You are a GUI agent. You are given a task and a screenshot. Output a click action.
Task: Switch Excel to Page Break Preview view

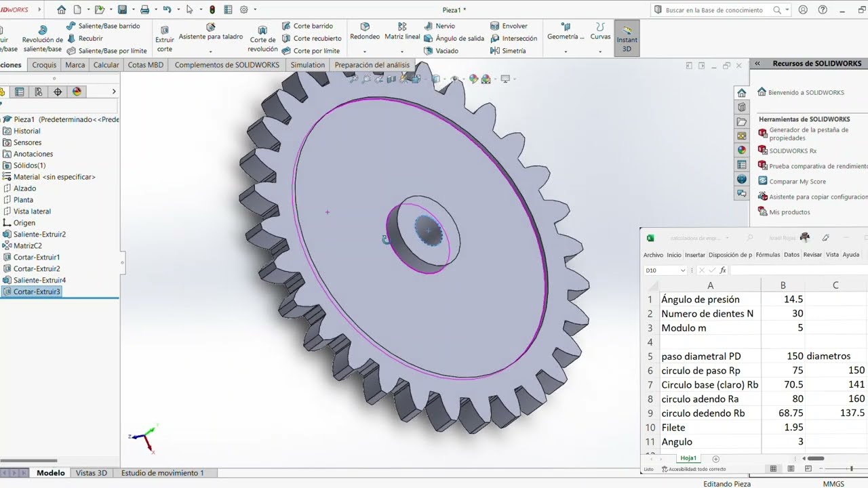click(808, 469)
